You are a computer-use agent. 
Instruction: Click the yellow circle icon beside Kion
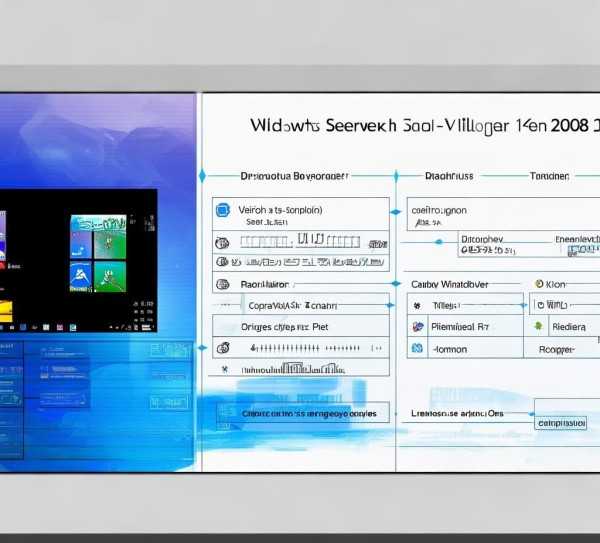point(539,284)
